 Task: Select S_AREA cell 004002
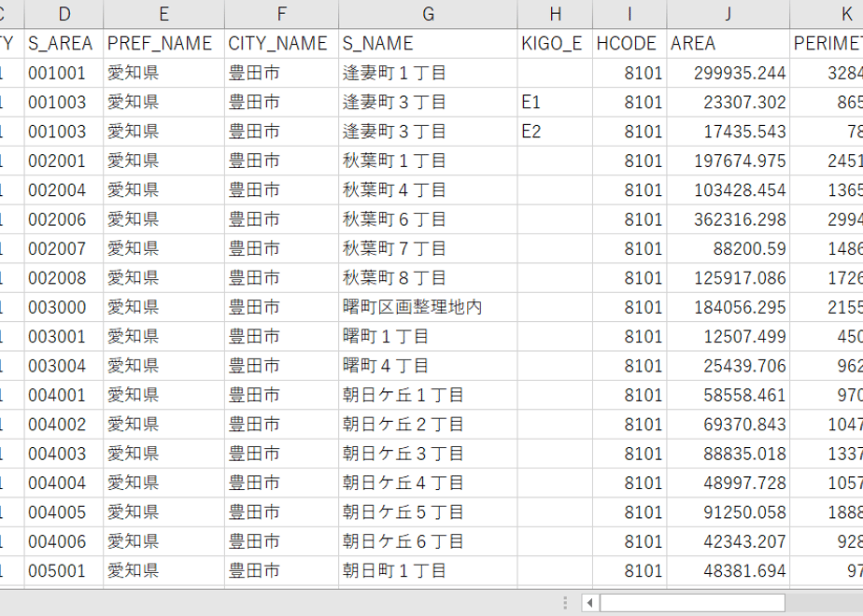tap(64, 424)
